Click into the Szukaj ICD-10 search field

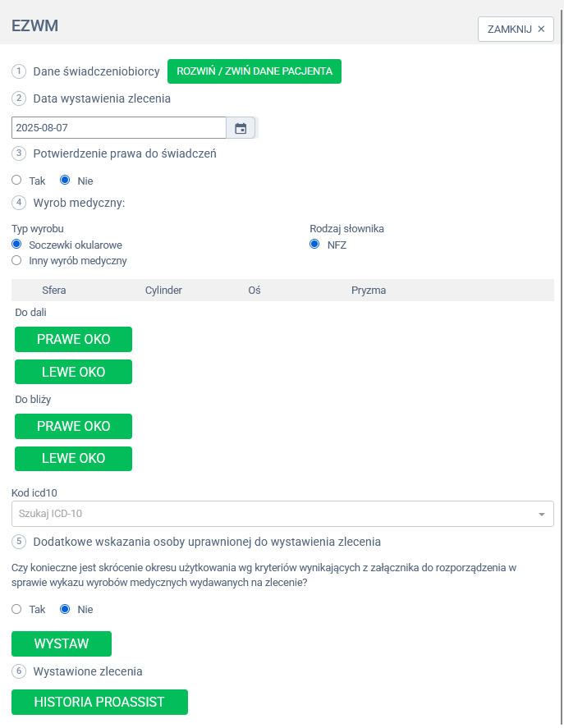[x=271, y=514]
